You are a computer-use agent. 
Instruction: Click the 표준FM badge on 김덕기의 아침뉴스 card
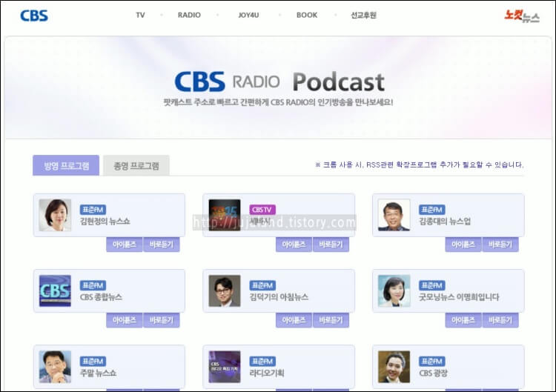tap(262, 285)
